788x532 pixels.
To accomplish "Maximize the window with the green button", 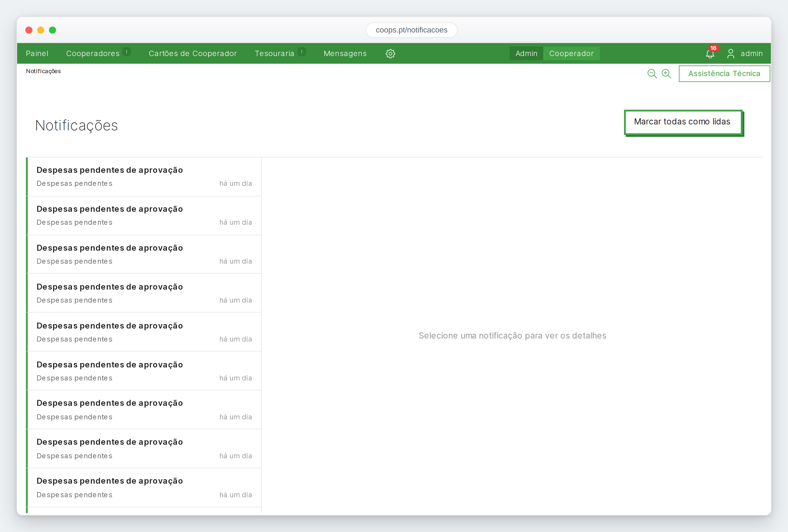I will (52, 30).
